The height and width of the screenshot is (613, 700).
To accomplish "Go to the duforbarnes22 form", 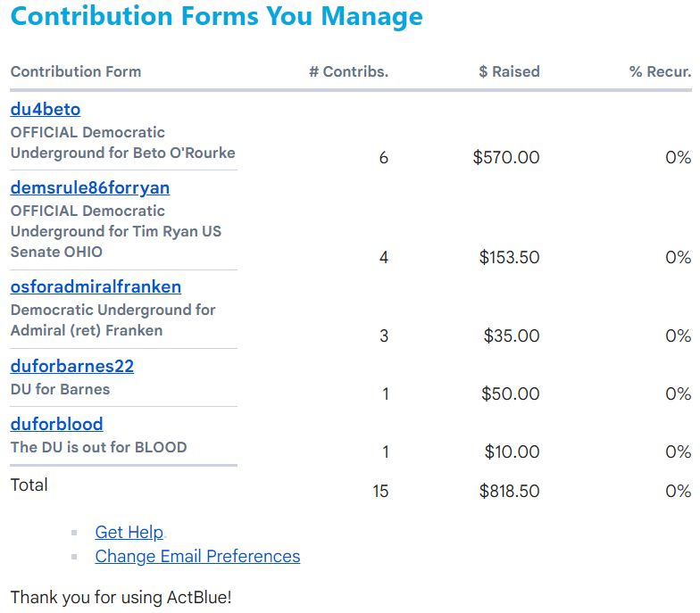I will (72, 367).
